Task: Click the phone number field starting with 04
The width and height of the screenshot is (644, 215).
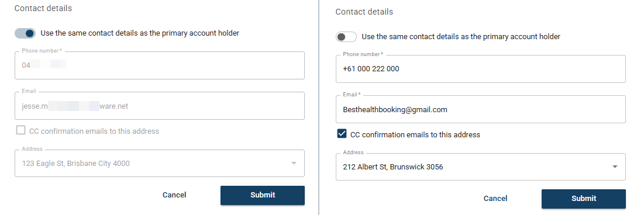Action: pyautogui.click(x=159, y=65)
